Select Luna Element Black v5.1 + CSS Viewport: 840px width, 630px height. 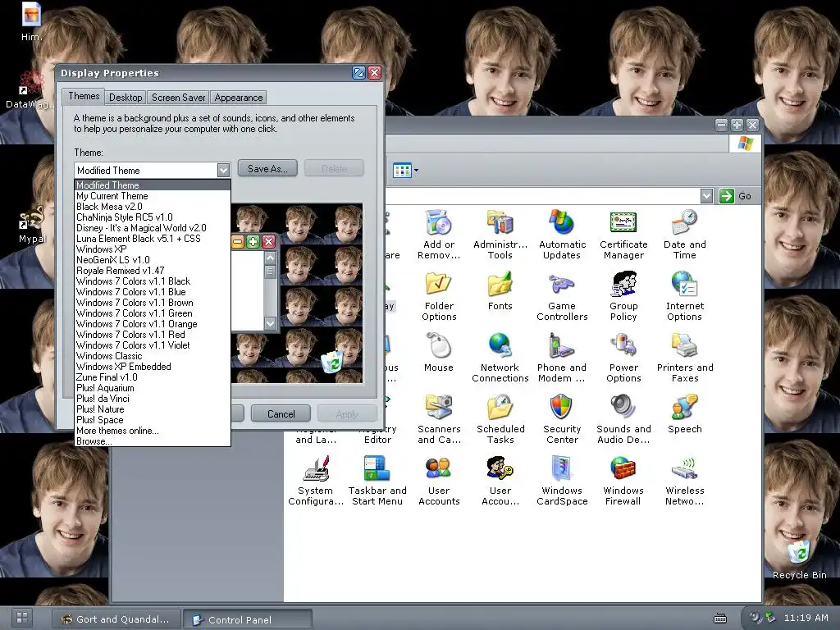[152, 239]
